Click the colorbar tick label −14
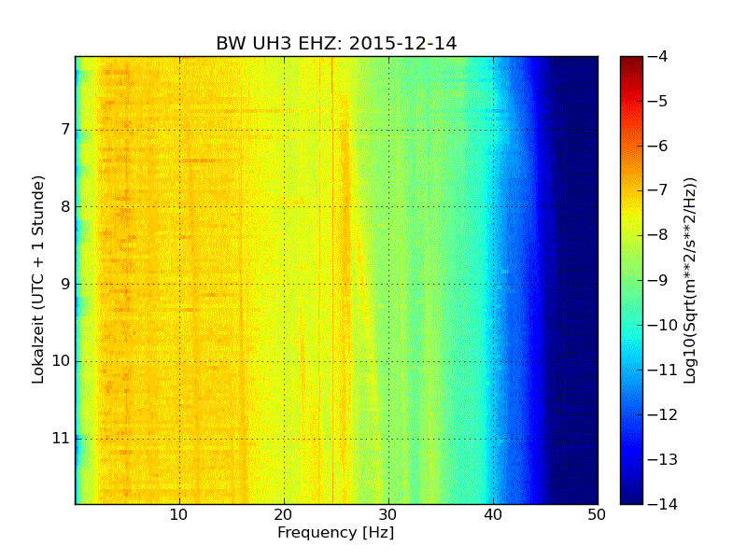 pos(663,504)
